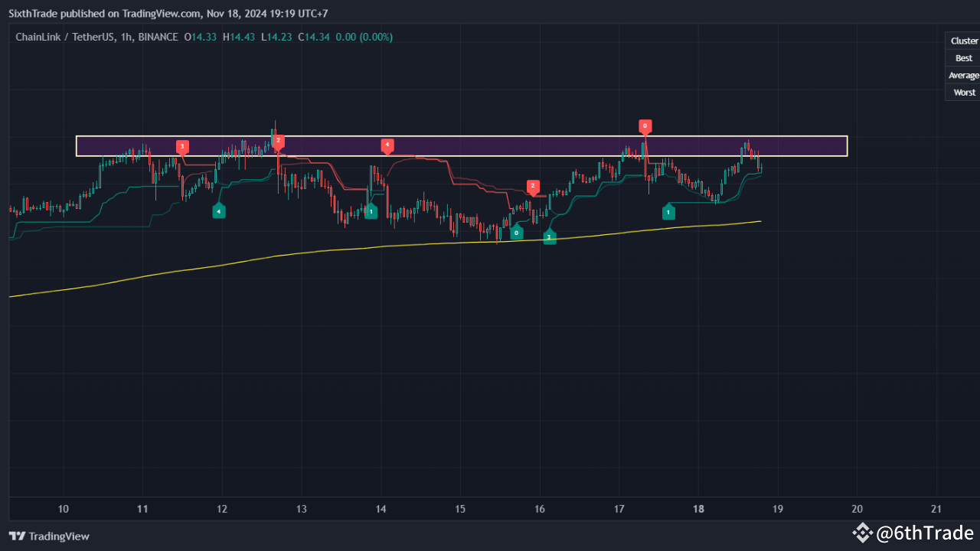Select the red "3" sell signal pin
The width and height of the screenshot is (980, 551).
[182, 146]
